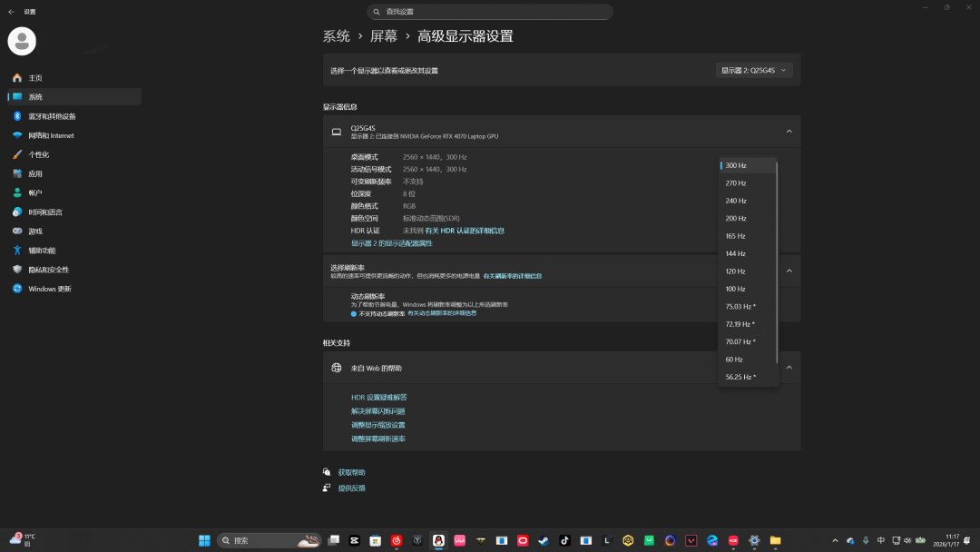Open Settings gear on the taskbar
This screenshot has width=980, height=552.
(754, 540)
